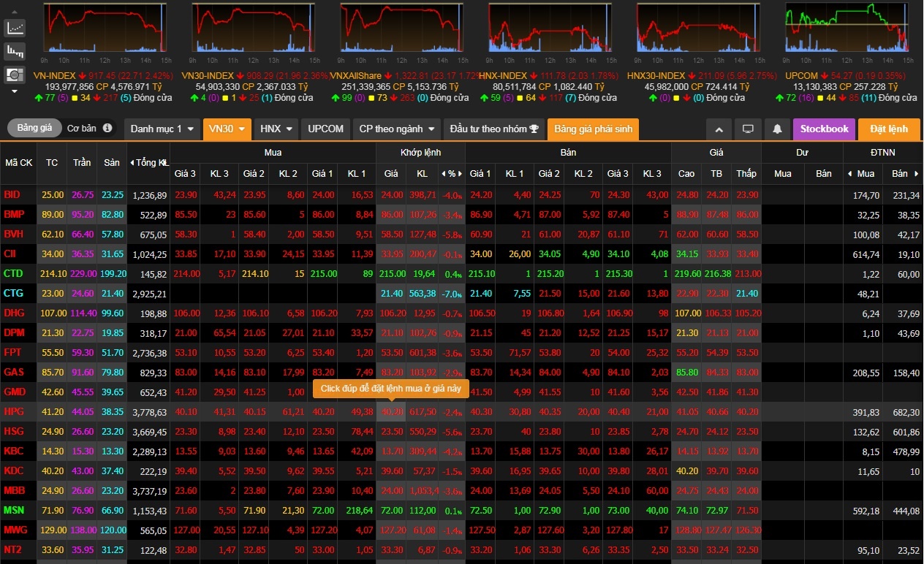This screenshot has width=924, height=564.
Task: Open the Stockbook button
Action: click(824, 129)
